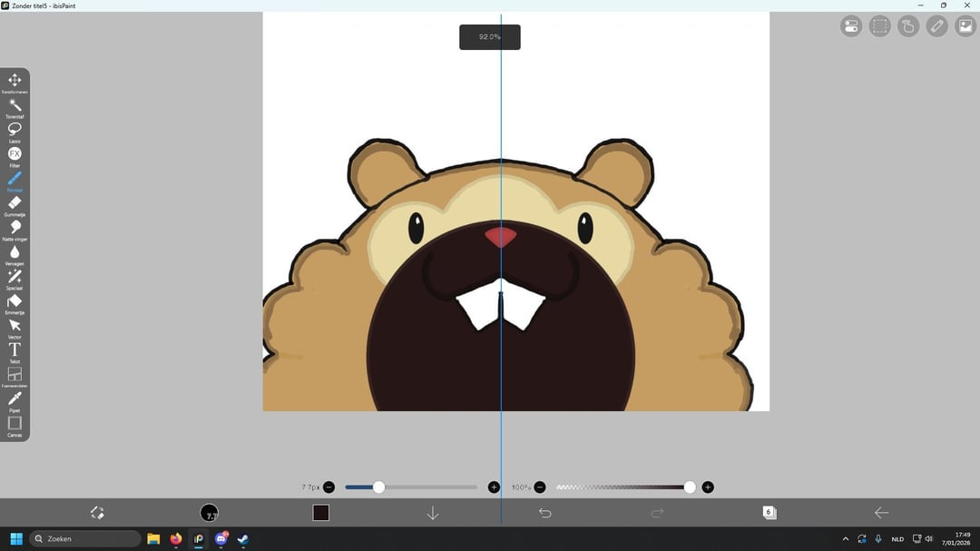Select the Tekst text tool
Image resolution: width=980 pixels, height=551 pixels.
15,349
